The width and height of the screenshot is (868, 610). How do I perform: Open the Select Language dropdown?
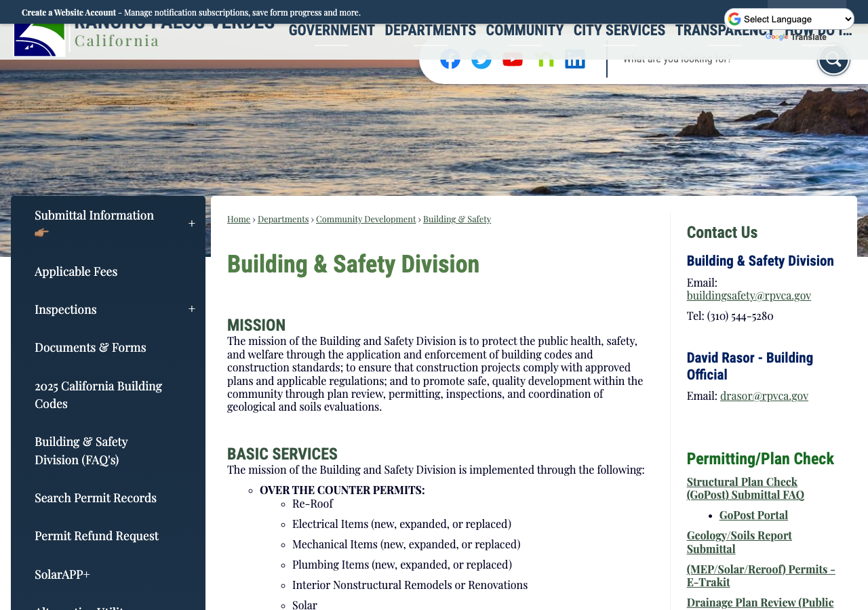click(790, 19)
